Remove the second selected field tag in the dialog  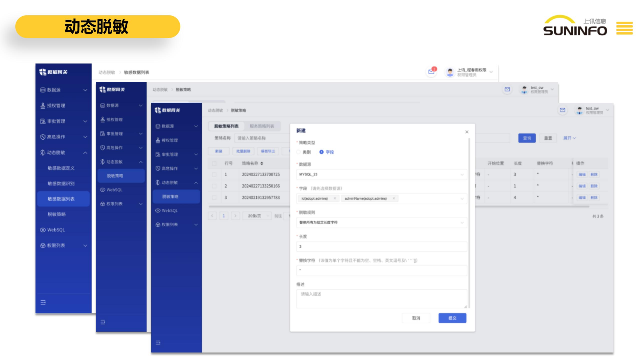(393, 198)
